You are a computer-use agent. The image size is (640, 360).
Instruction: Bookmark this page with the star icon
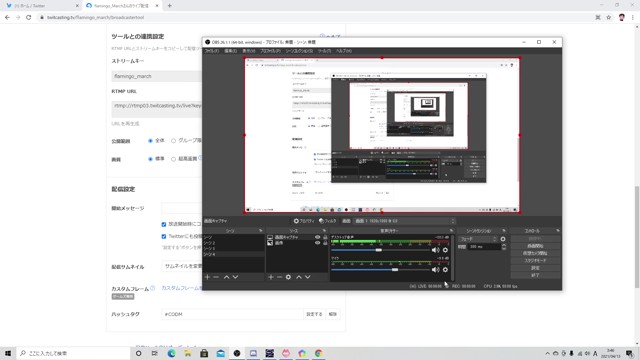(x=609, y=18)
